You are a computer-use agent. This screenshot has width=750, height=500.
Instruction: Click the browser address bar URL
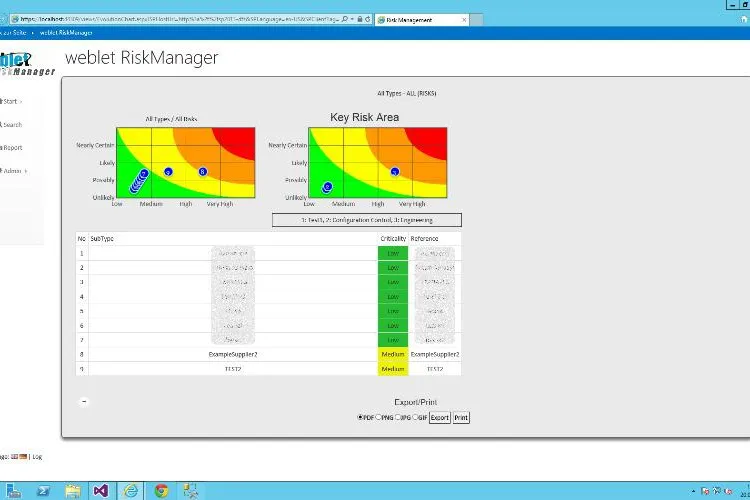[x=179, y=19]
